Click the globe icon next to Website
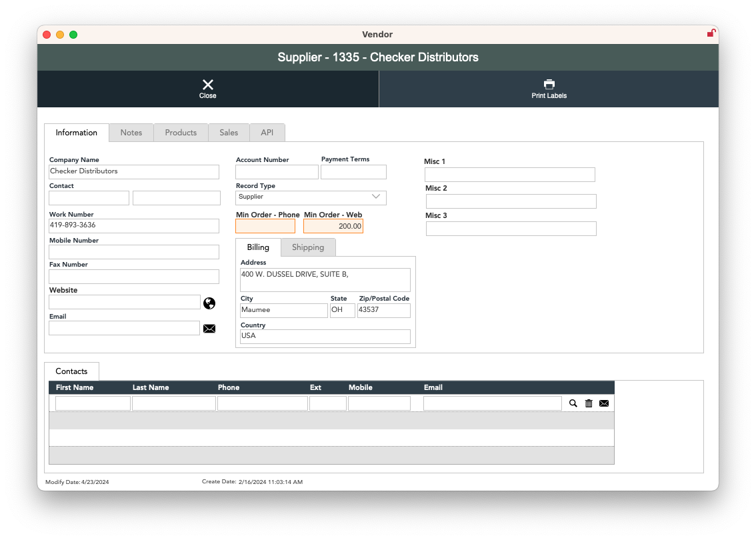The height and width of the screenshot is (540, 756). 209,303
